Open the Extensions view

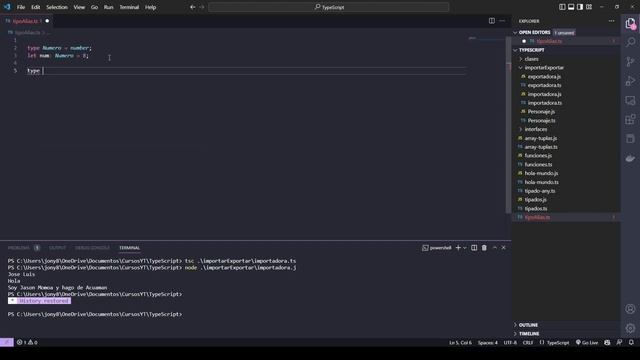click(x=630, y=119)
